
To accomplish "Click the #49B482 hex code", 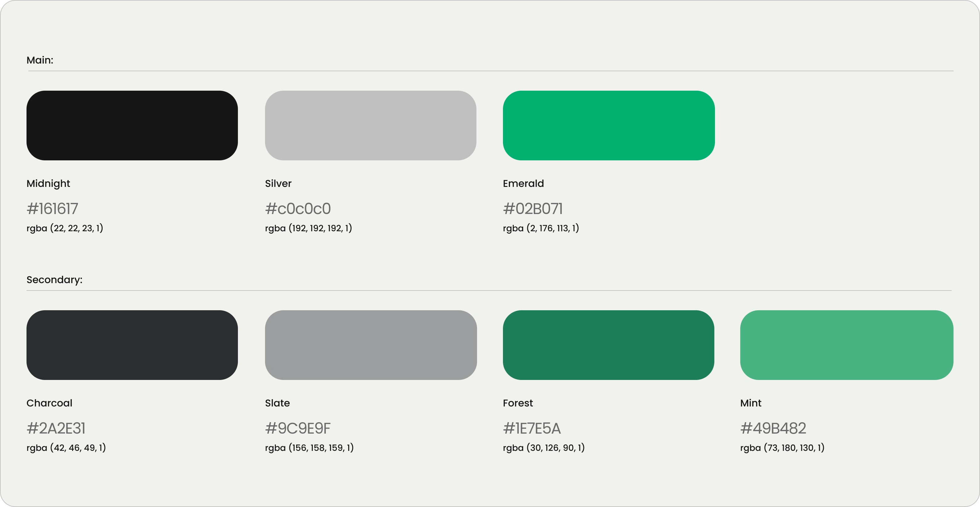I will [773, 428].
